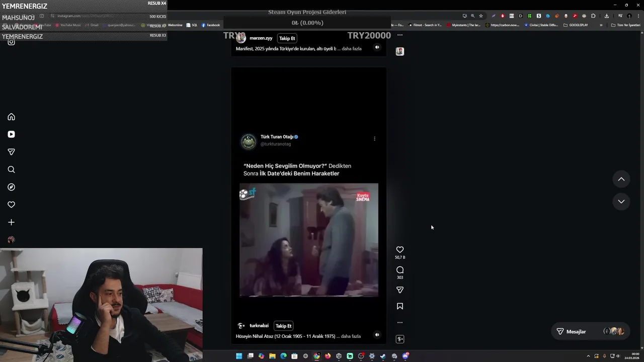The image size is (644, 362).
Task: Follow turknabzi with Takip Et button
Action: [284, 326]
